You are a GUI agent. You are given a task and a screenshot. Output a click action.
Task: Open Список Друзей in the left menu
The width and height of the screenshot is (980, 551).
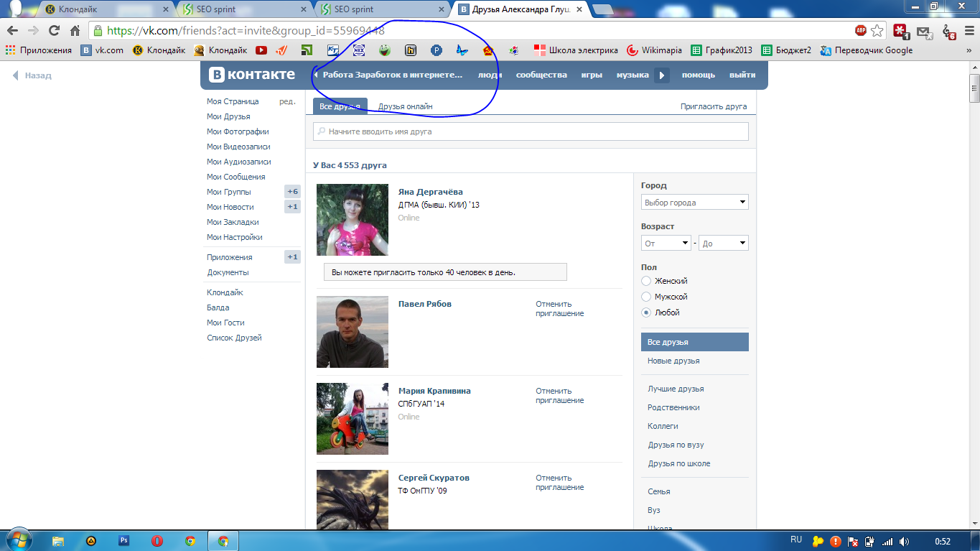point(234,338)
